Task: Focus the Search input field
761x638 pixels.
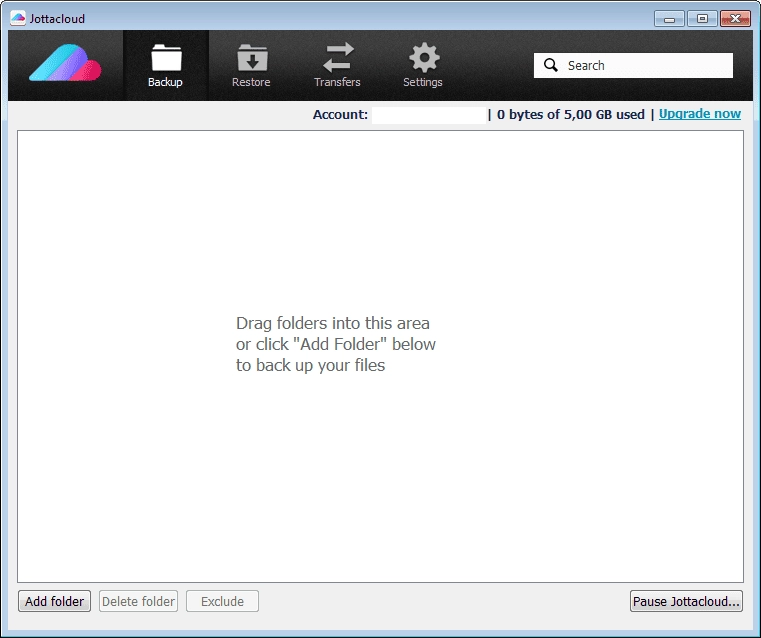Action: (633, 65)
